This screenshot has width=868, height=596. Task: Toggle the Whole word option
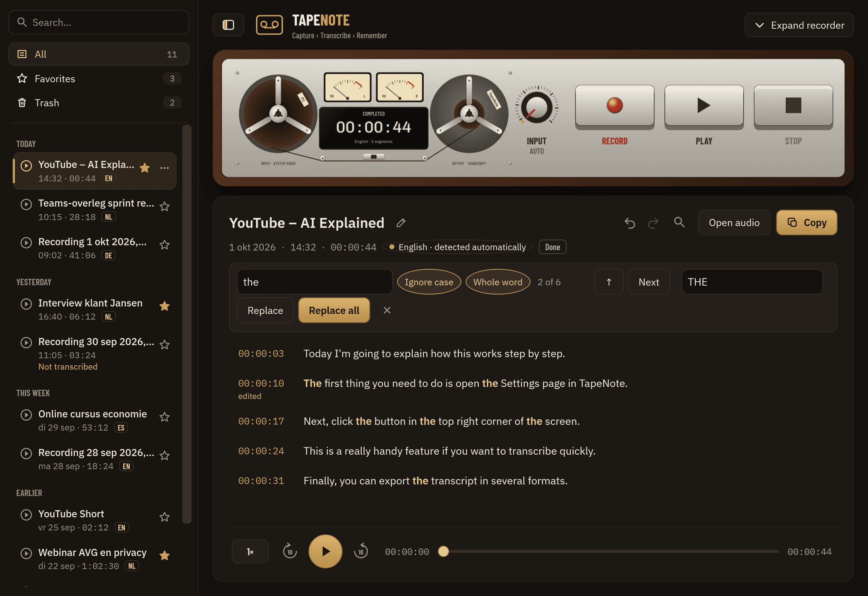point(498,282)
